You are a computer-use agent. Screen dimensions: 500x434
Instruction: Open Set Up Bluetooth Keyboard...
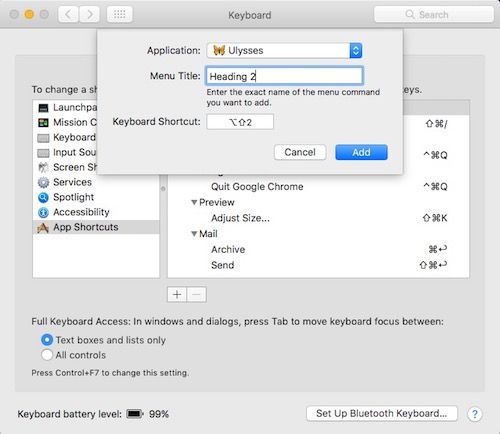point(382,414)
